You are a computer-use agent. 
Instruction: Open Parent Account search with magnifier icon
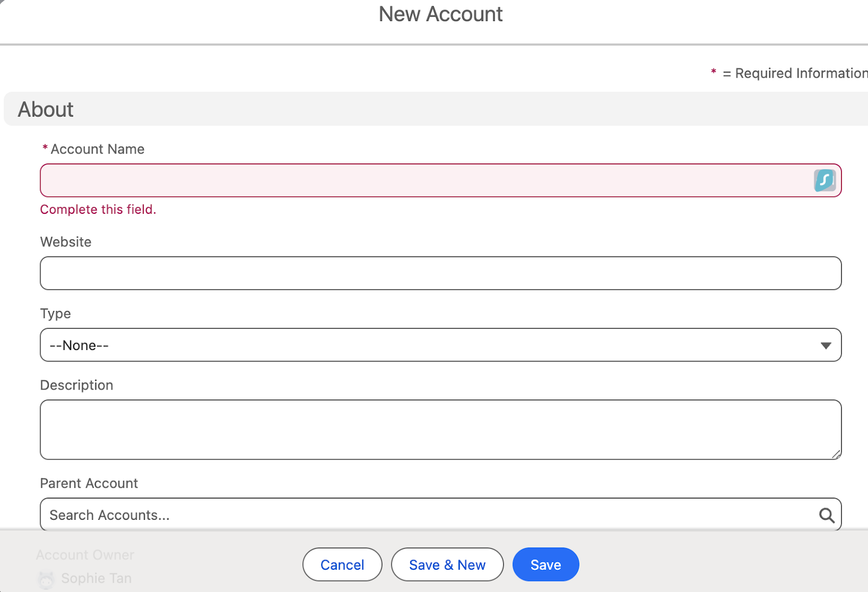[826, 515]
